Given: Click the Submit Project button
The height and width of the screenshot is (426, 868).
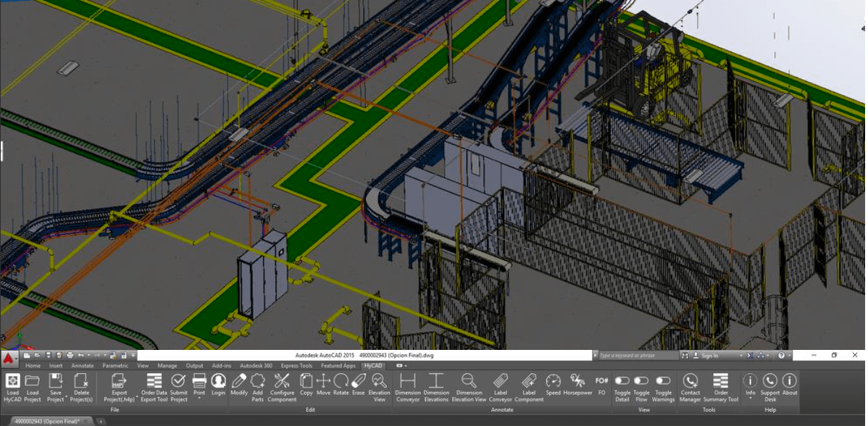Looking at the screenshot, I should [x=178, y=381].
